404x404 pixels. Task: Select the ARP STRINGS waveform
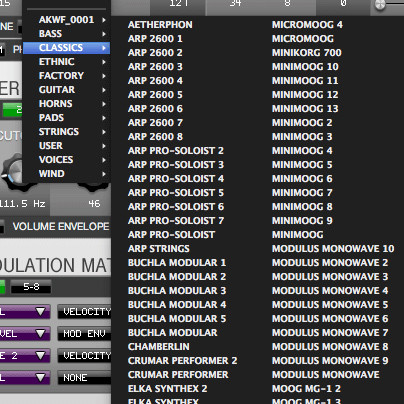click(159, 249)
